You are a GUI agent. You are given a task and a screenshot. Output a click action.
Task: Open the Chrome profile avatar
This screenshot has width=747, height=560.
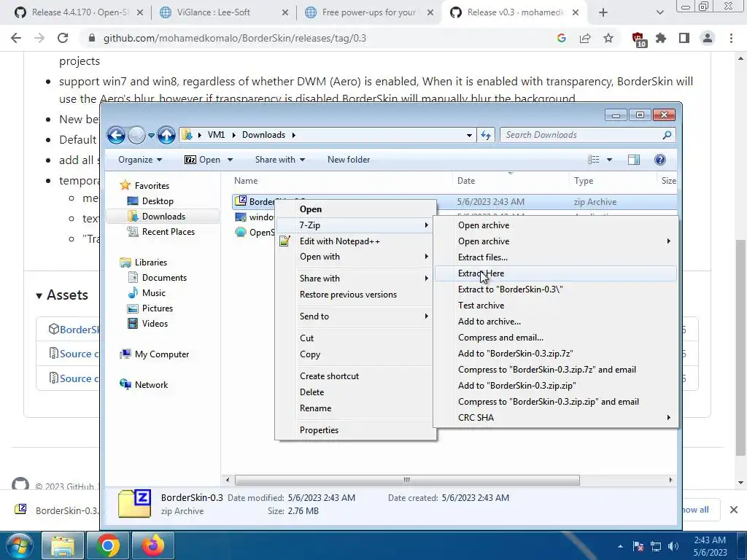pyautogui.click(x=708, y=38)
